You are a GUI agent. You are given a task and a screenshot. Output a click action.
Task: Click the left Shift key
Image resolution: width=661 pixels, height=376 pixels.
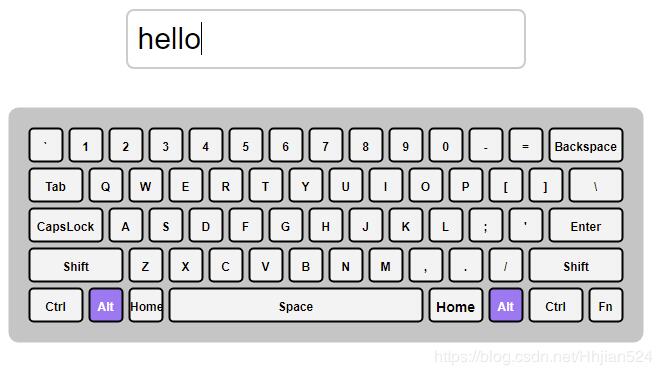[76, 266]
